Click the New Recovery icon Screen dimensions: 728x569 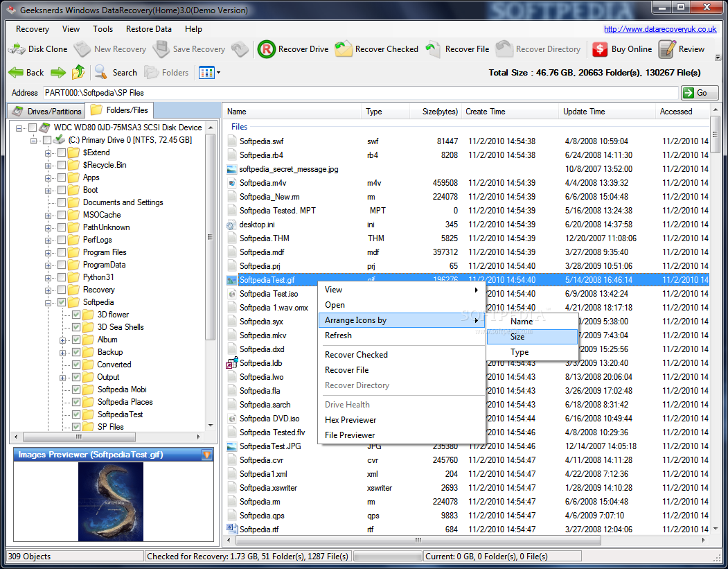coord(82,49)
